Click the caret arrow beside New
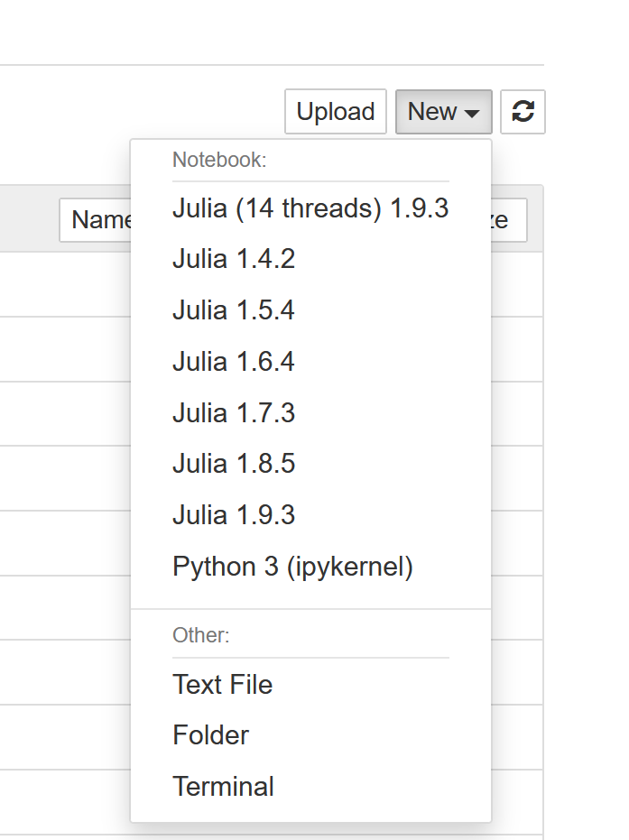Image resolution: width=629 pixels, height=840 pixels. click(x=472, y=114)
